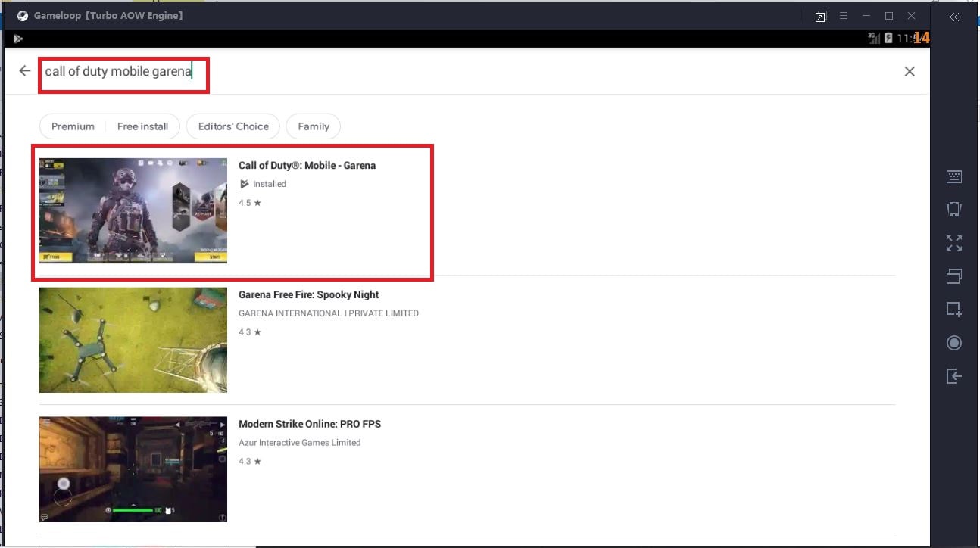Screen dimensions: 980x548
Task: Select the Premium filter chip
Action: tap(73, 126)
